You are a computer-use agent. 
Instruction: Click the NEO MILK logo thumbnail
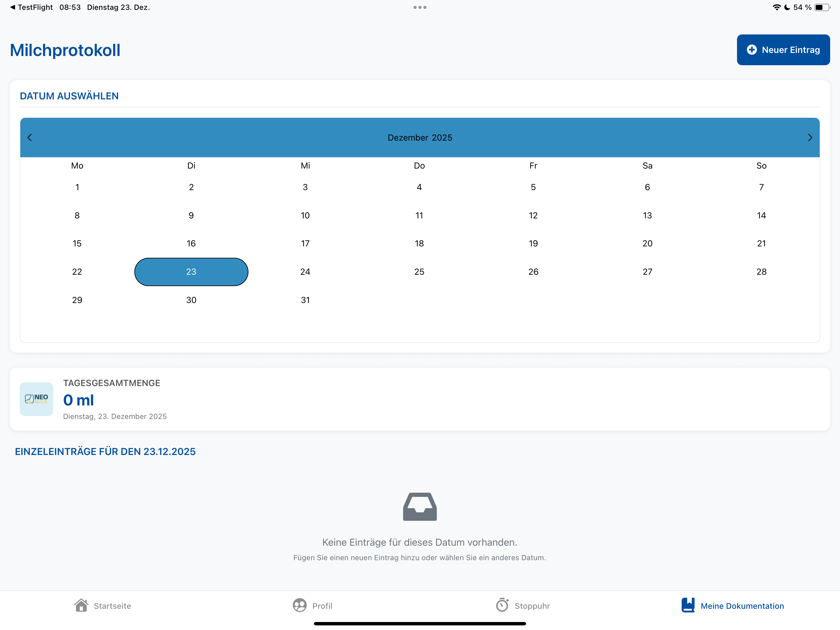click(37, 399)
